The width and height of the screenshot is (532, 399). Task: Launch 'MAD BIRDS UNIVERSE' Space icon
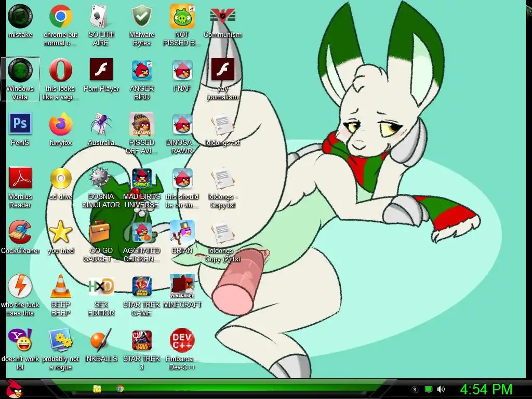tap(141, 178)
